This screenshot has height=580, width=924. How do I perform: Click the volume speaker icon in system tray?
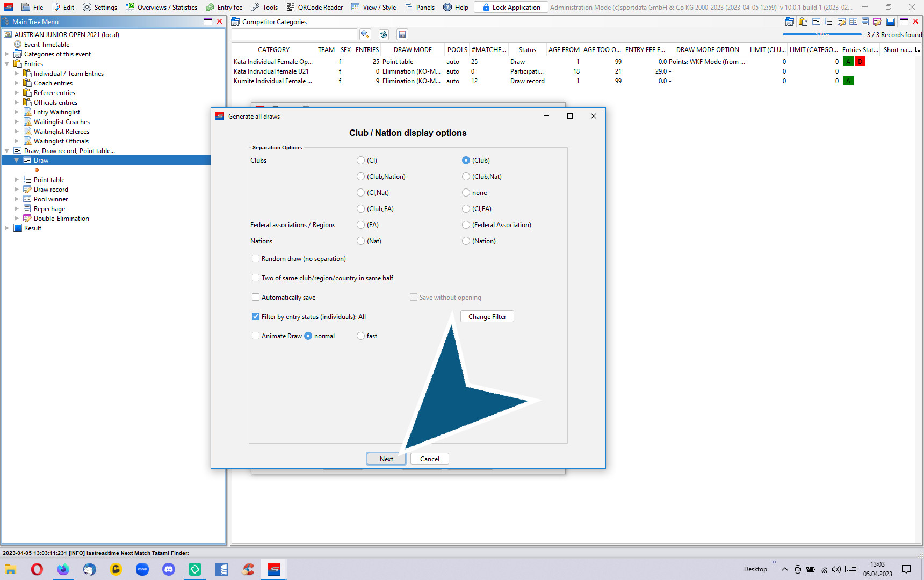pyautogui.click(x=836, y=569)
